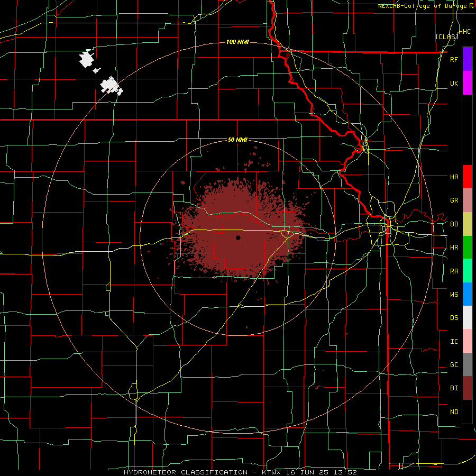This screenshot has height=476, width=476.
Task: Click the HHC product label
Action: click(x=465, y=31)
